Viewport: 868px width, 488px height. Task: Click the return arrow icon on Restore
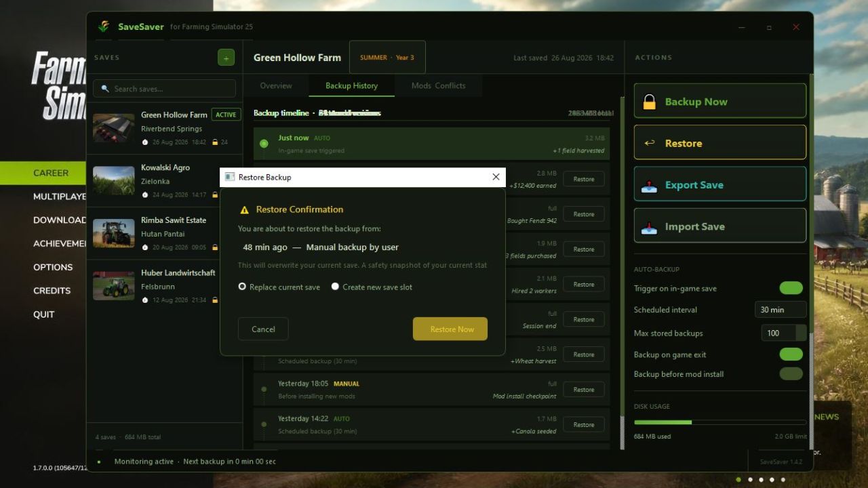(x=650, y=143)
